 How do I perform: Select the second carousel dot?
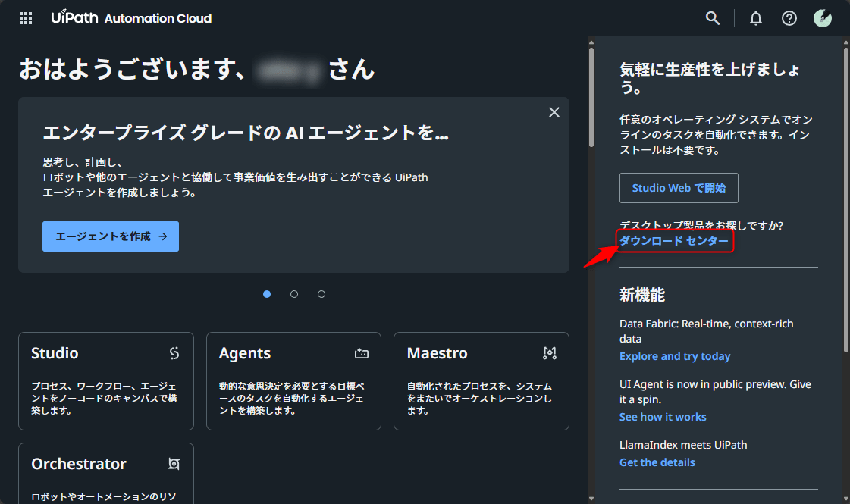[x=294, y=294]
